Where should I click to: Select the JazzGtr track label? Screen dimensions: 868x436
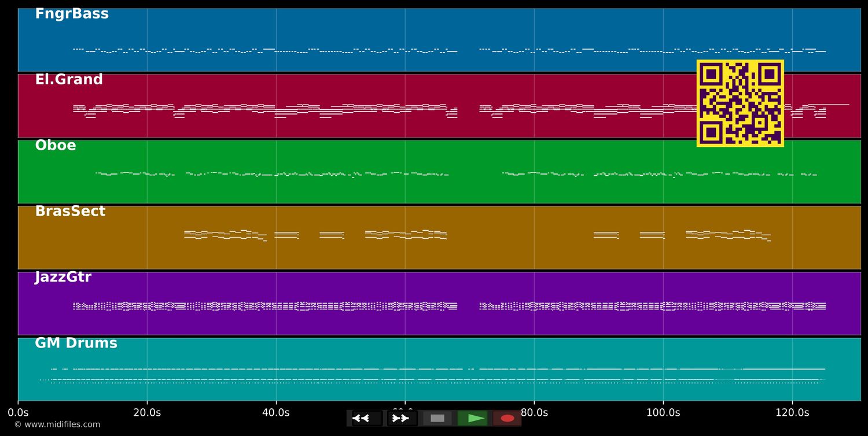(x=63, y=278)
